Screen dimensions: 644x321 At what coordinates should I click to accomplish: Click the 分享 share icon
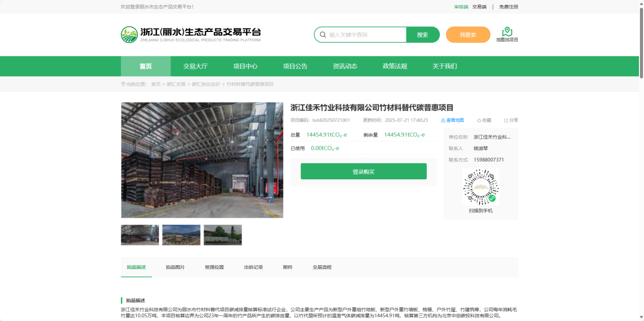point(506,120)
